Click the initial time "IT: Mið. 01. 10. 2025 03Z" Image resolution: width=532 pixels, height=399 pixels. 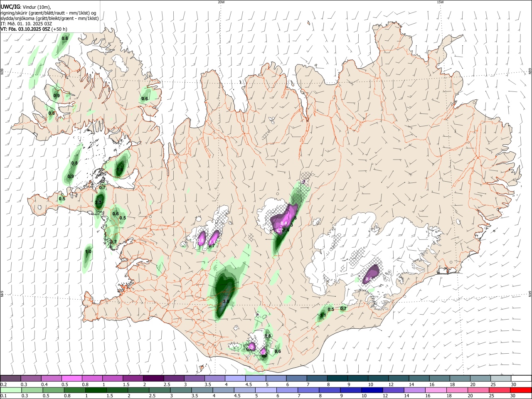tap(26, 24)
